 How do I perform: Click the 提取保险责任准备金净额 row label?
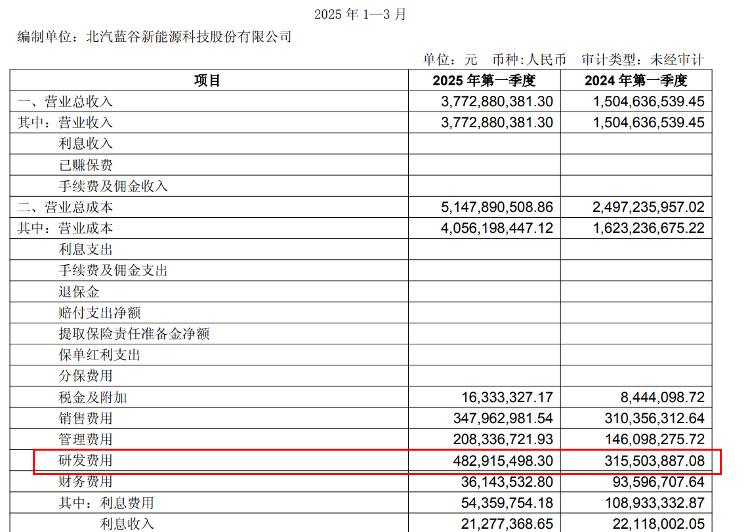(134, 333)
